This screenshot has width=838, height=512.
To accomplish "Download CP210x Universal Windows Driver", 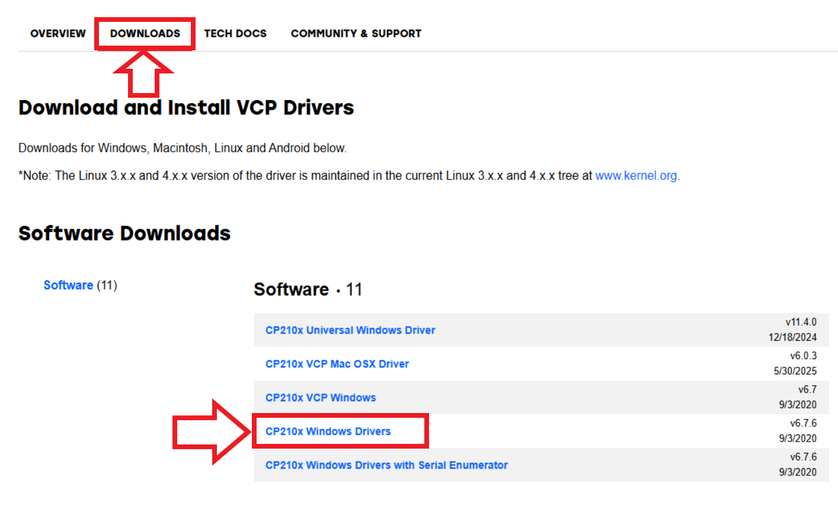I will [x=350, y=330].
